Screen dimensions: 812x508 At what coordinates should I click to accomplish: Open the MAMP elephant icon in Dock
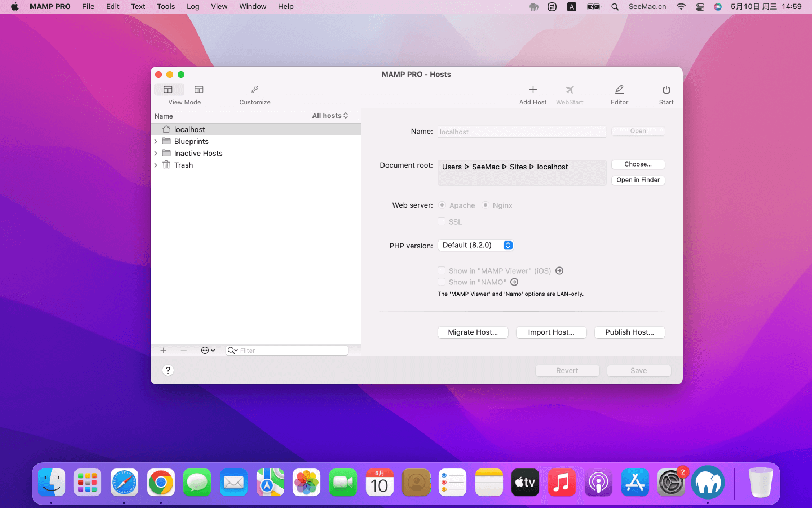pos(707,483)
